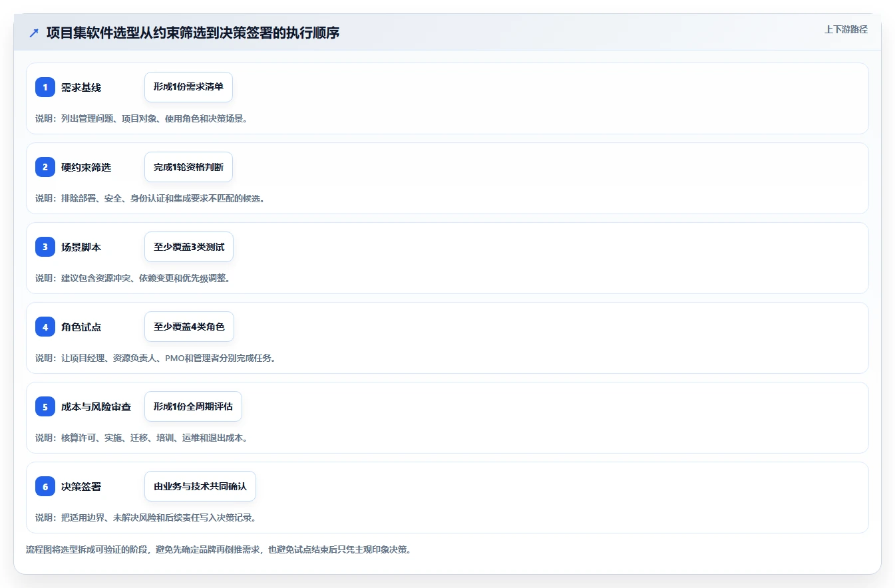Click the 形成1份全周期评估 pill
Screen dimensions: 895x588
coord(193,406)
